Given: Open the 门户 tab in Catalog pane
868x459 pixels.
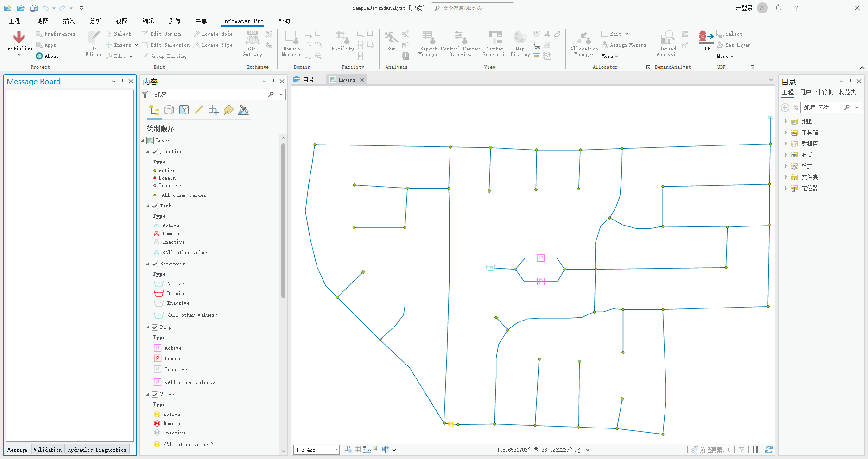Looking at the screenshot, I should 805,93.
